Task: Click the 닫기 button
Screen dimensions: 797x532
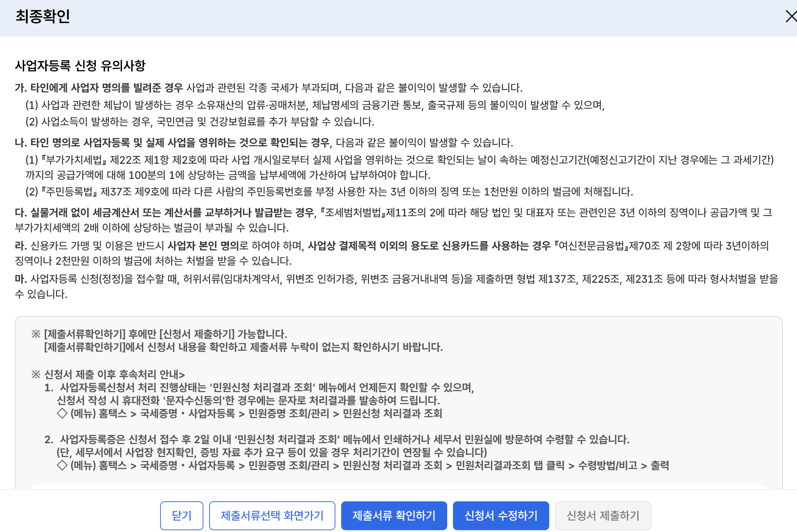Action: pos(182,515)
